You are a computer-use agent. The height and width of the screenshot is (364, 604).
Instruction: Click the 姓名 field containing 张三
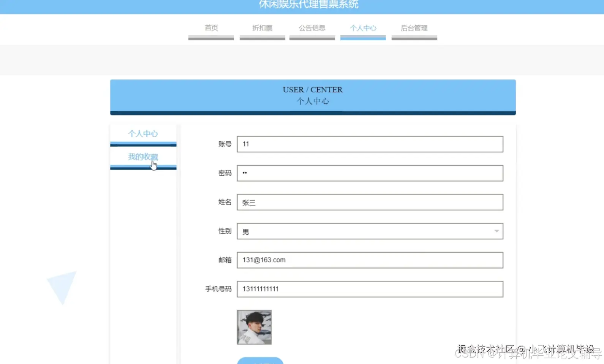click(370, 202)
